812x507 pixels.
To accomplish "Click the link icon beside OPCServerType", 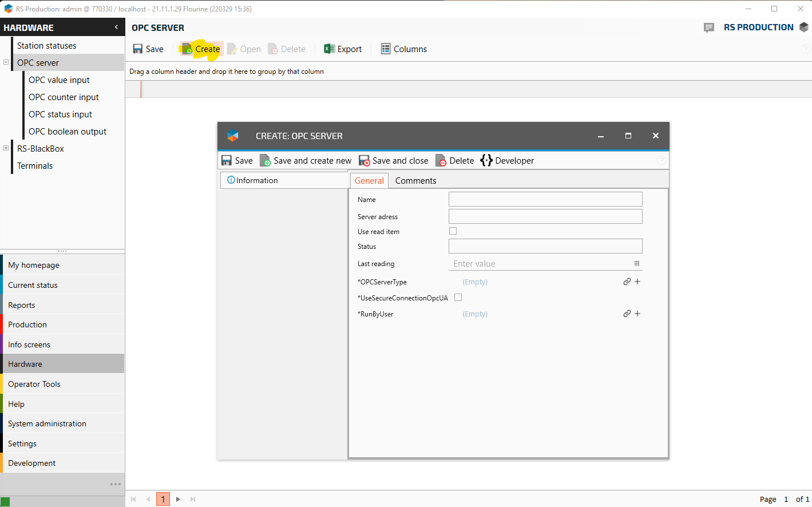I will pyautogui.click(x=627, y=282).
